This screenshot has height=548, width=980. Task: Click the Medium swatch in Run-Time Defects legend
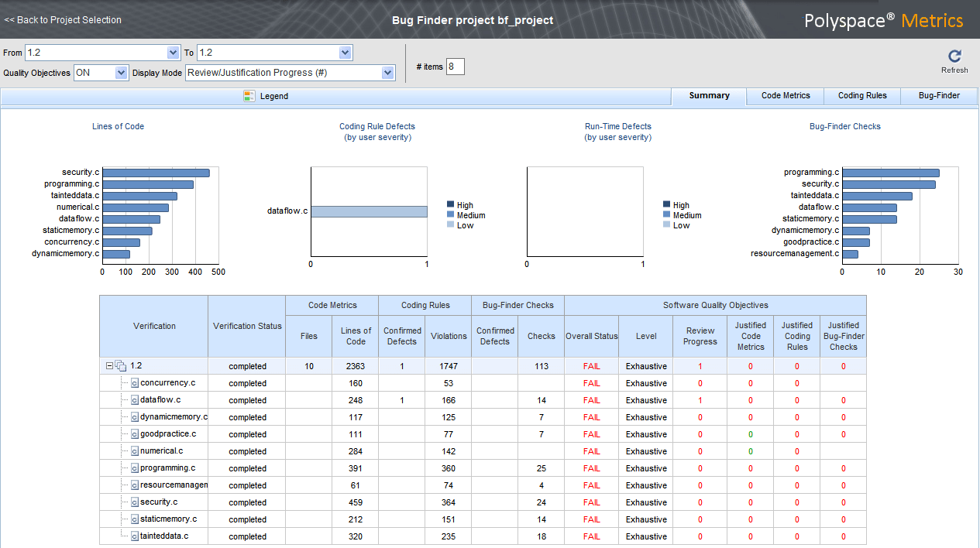667,215
